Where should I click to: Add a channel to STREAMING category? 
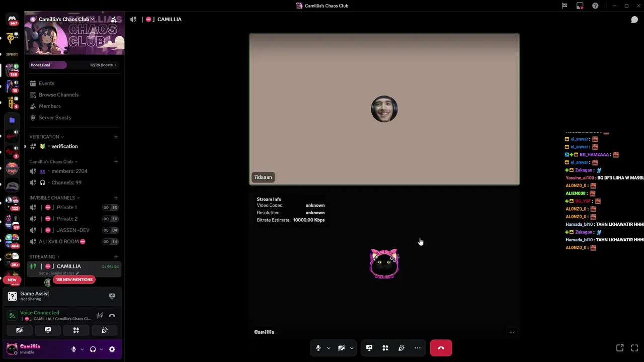116,257
